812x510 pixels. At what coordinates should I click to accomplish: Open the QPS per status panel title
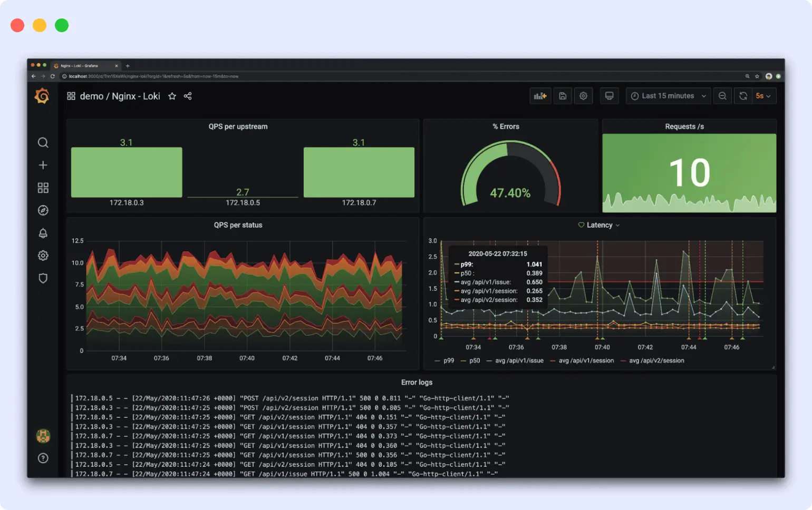click(x=238, y=225)
